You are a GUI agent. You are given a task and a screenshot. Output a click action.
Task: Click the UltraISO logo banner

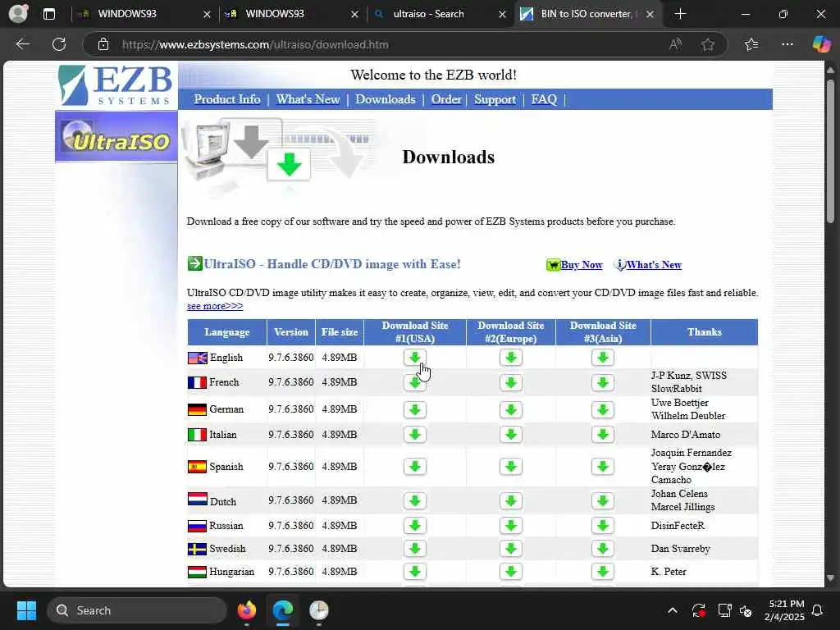[x=116, y=137]
